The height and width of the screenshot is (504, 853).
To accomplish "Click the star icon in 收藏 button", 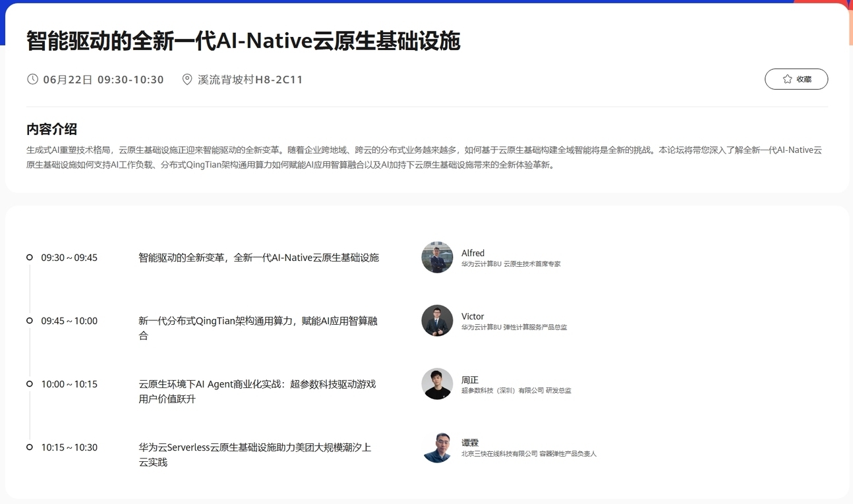I will coord(787,79).
